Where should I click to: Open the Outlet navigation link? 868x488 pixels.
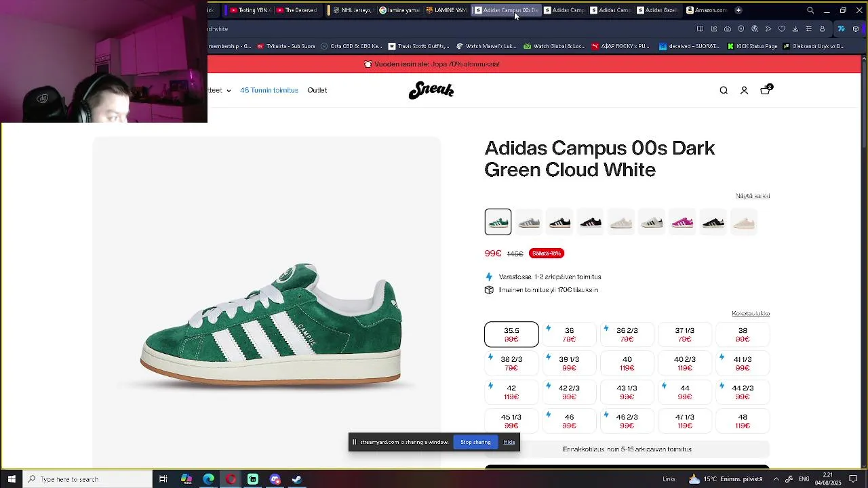pyautogui.click(x=317, y=90)
